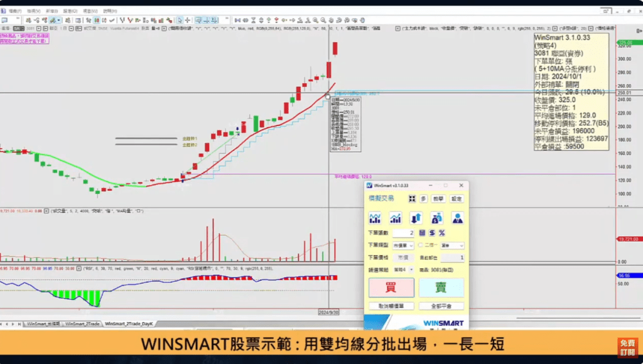Screen dimensions: 643x364
Task: Click the dollar sign icon beside order quantity
Action: pyautogui.click(x=432, y=233)
